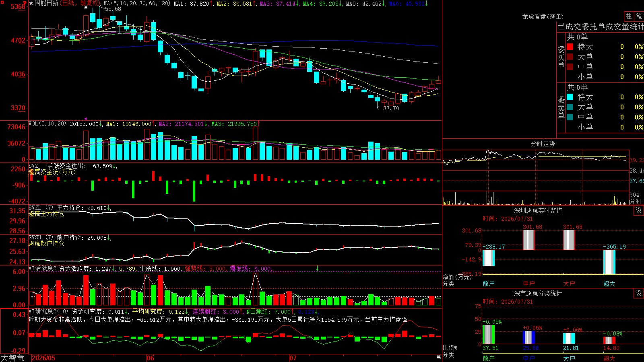The height and width of the screenshot is (362, 644).
Task: Click the 大户 label in 深圳超赢实时监控
Action: [569, 284]
